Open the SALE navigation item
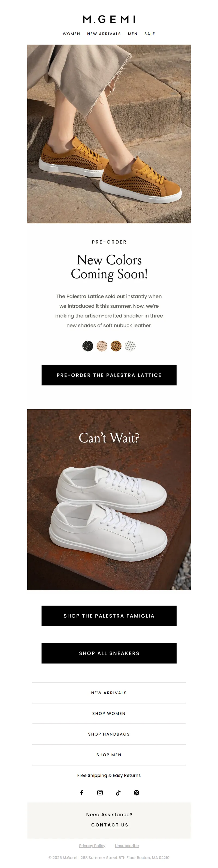218x868 pixels. (150, 34)
